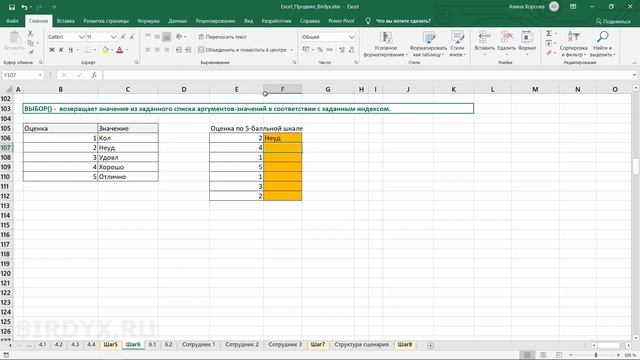Click the percent style icon

pos(320,50)
